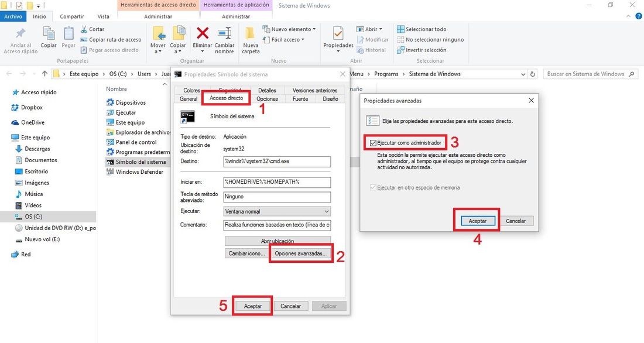
Task: Click Cancelar in Propiedades avanzadas dialog
Action: click(x=516, y=221)
